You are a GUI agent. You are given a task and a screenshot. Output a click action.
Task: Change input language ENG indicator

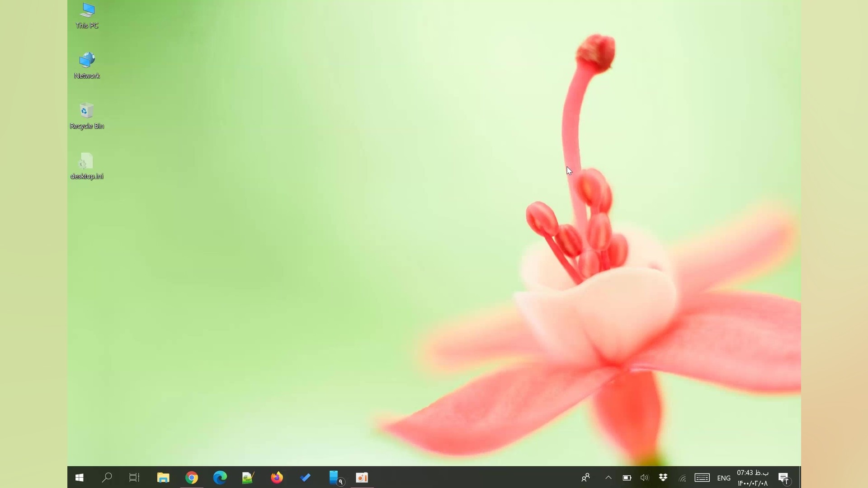click(724, 478)
